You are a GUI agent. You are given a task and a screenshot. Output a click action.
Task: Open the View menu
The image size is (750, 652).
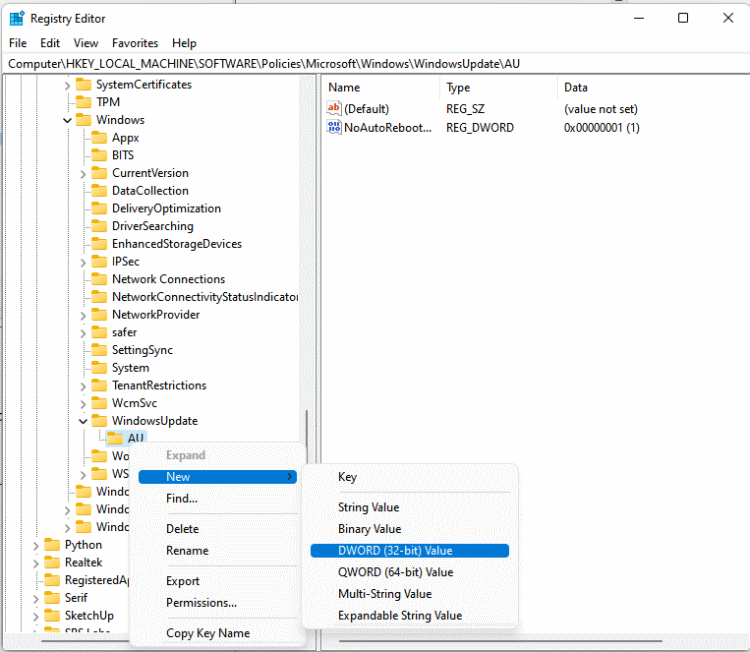[x=86, y=43]
